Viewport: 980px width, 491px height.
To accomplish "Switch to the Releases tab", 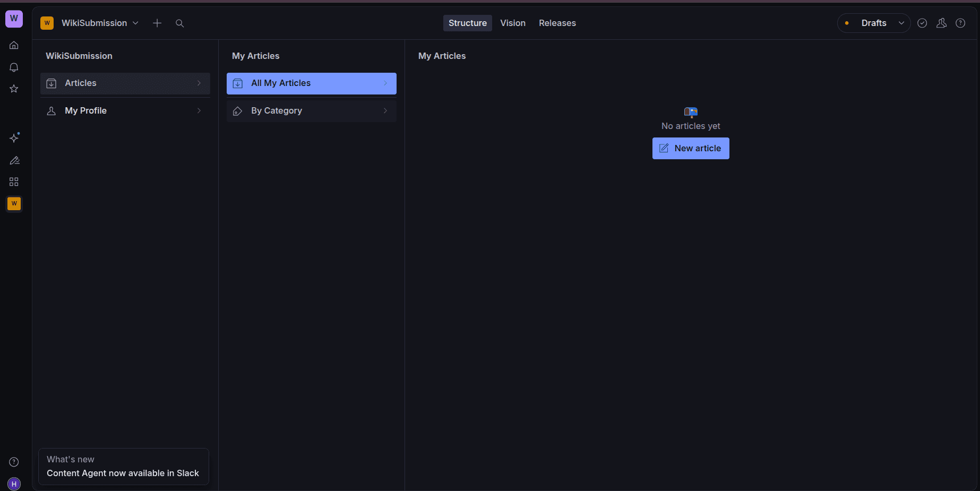I will (557, 23).
